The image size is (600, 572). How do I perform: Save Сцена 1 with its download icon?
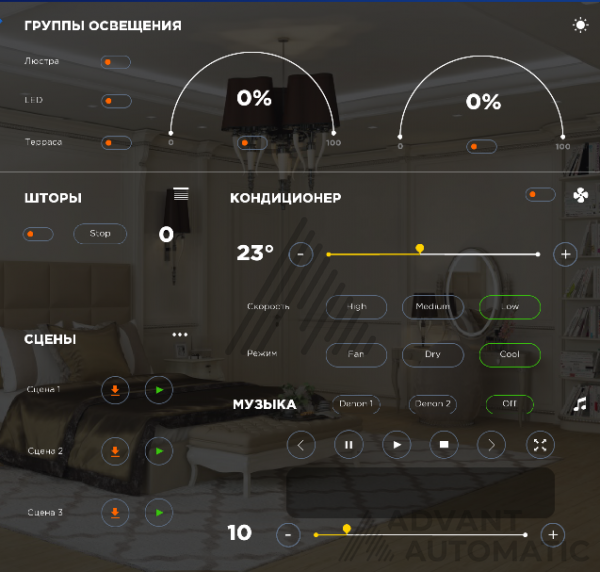(115, 390)
